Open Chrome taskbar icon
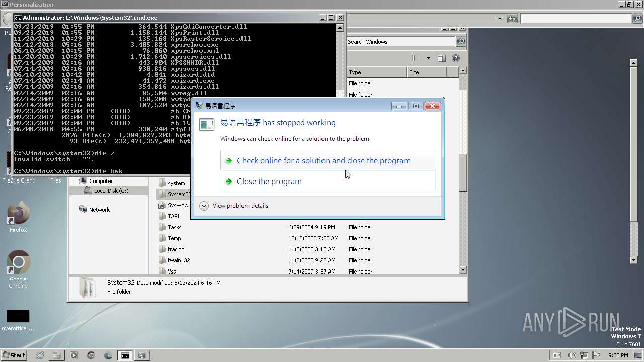Screen dimensions: 644x362 click(x=91, y=355)
